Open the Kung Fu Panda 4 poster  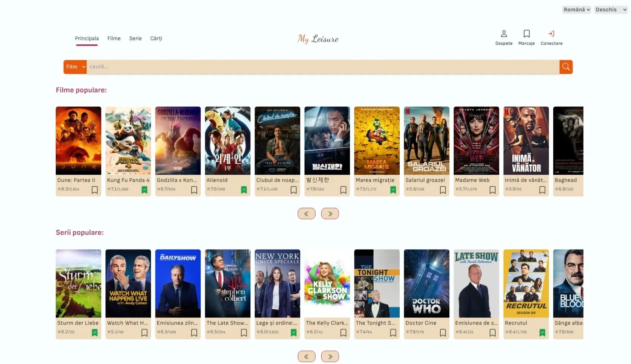(x=128, y=141)
